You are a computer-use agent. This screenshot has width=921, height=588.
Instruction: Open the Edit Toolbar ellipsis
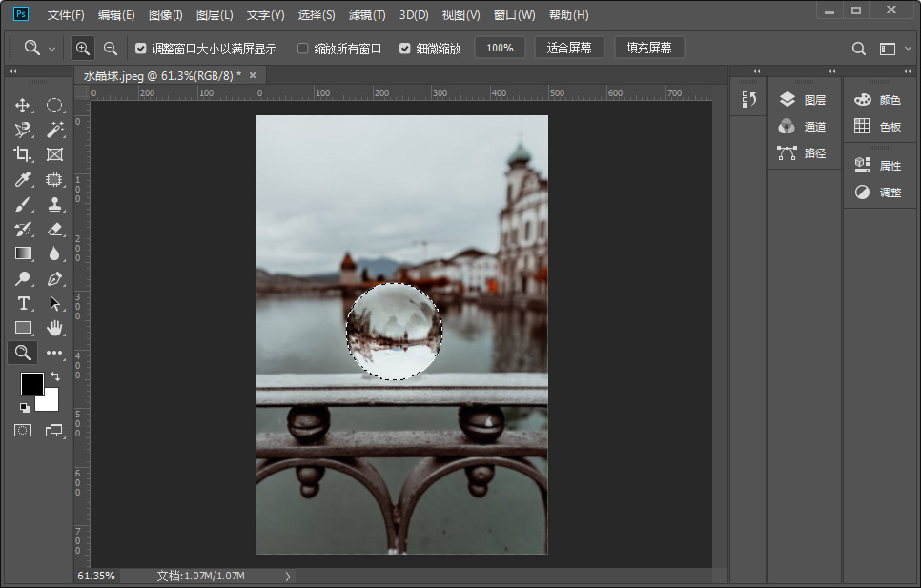pyautogui.click(x=54, y=352)
